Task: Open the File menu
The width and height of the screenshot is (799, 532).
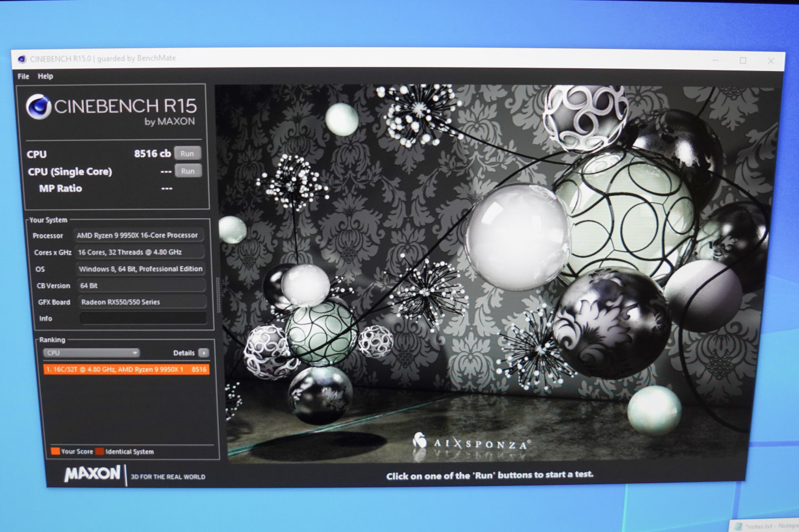Action: pyautogui.click(x=23, y=77)
